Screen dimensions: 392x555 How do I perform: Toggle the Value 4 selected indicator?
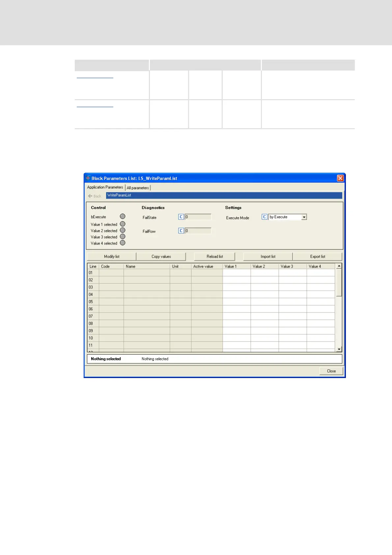pos(123,243)
